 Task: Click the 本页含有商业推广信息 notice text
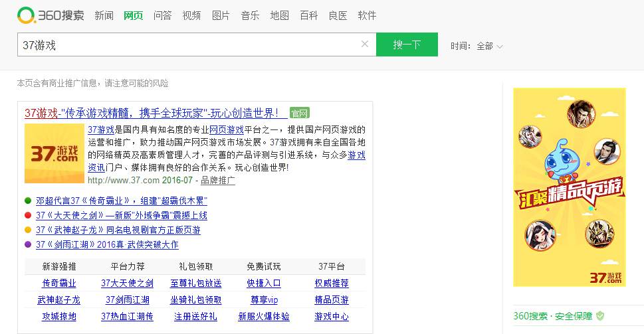click(x=93, y=83)
